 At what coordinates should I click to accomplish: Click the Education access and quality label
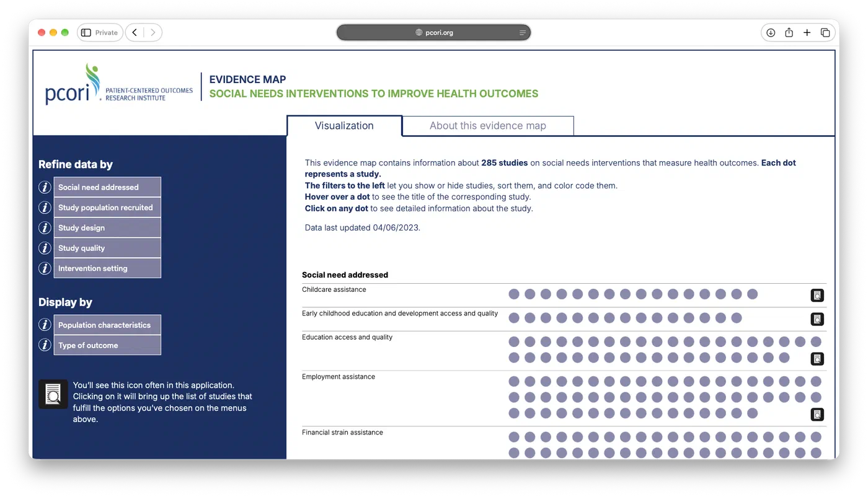347,337
